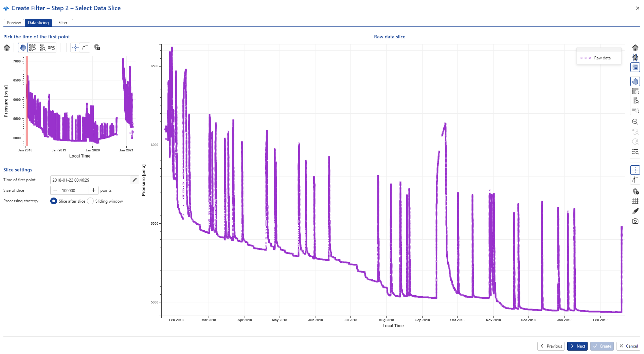The width and height of the screenshot is (644, 354).
Task: Toggle the crosshair cursor on the right toolbar
Action: point(635,170)
